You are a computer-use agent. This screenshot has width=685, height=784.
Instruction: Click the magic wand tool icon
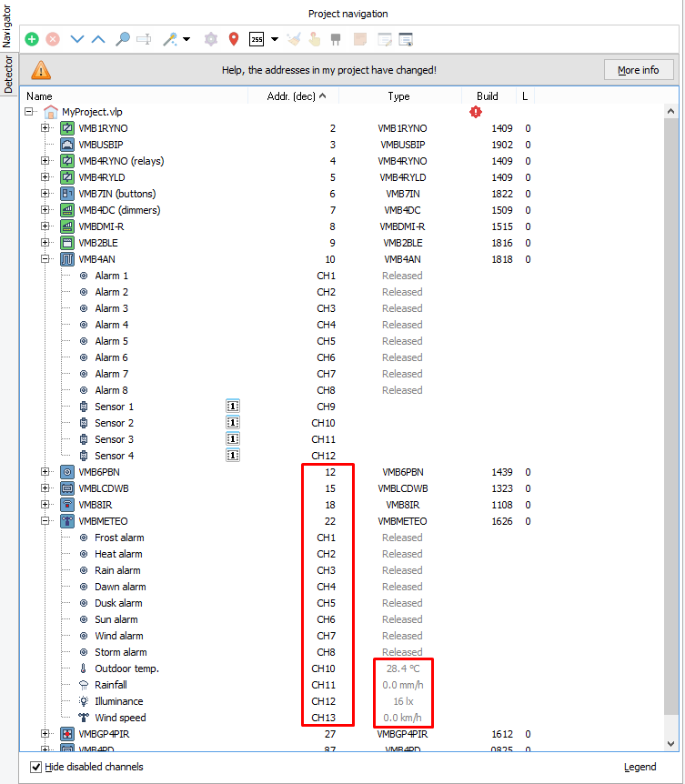(x=169, y=39)
